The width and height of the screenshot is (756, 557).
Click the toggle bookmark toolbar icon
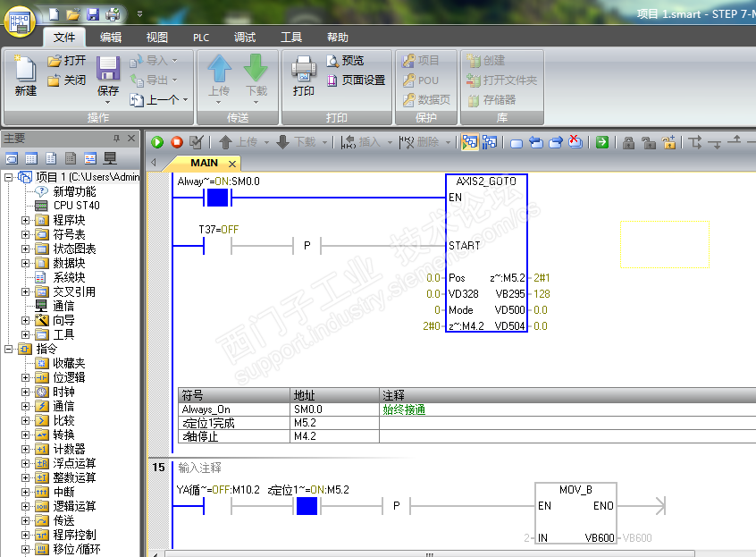tap(517, 143)
